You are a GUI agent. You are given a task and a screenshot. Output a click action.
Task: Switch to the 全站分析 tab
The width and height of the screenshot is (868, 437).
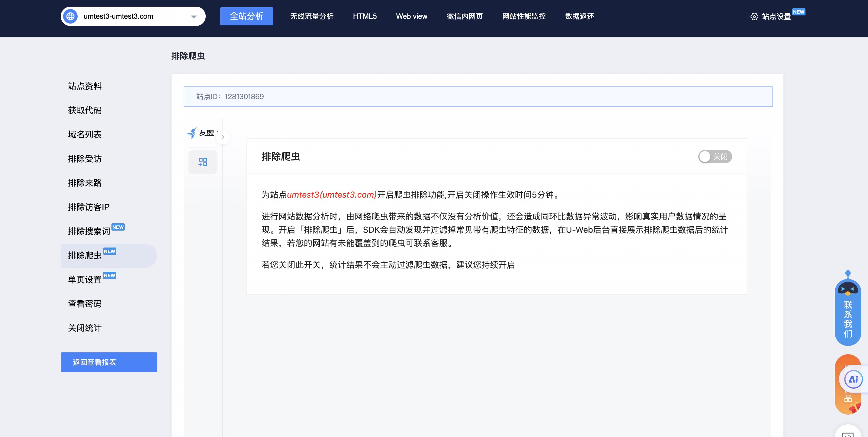tap(247, 16)
